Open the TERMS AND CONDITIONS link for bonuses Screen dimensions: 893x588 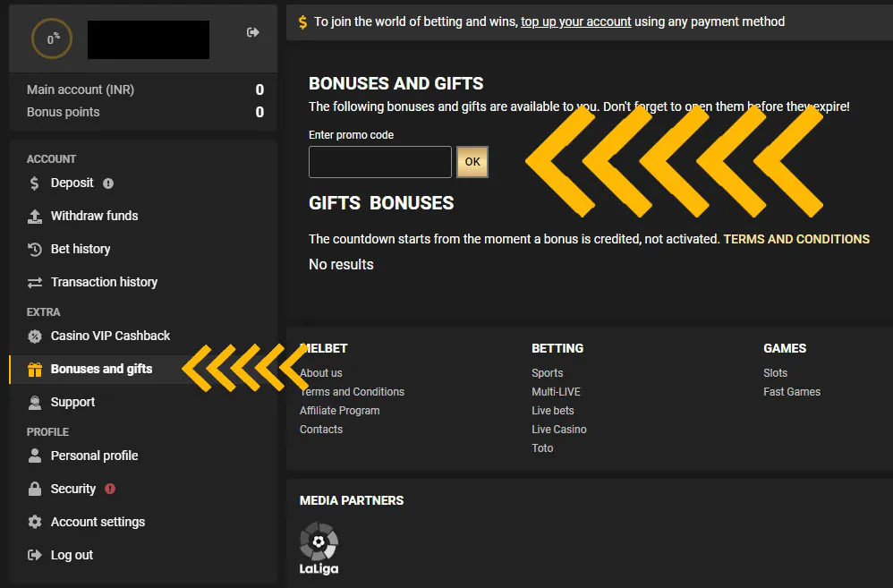[x=796, y=239]
